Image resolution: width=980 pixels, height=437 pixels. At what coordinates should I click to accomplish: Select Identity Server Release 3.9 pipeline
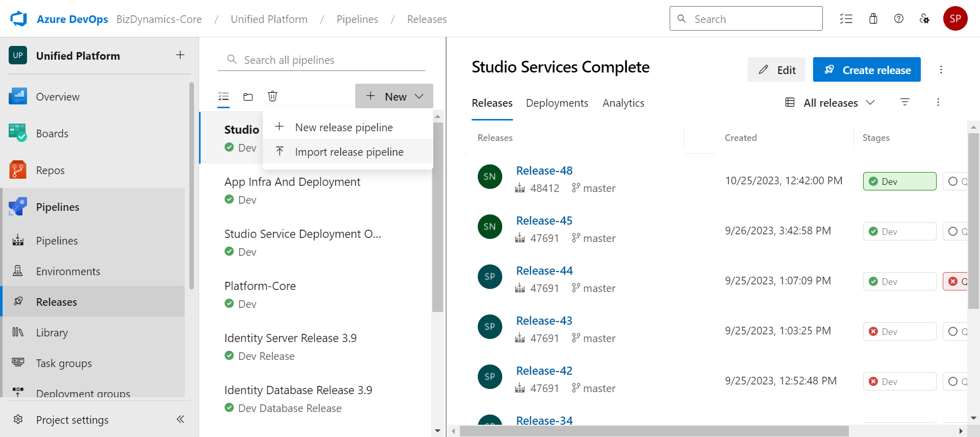315,347
